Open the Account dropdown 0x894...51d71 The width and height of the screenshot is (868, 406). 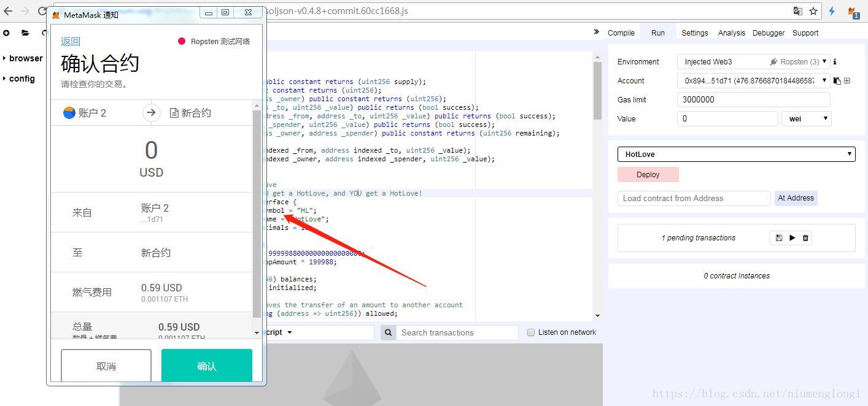pos(754,80)
